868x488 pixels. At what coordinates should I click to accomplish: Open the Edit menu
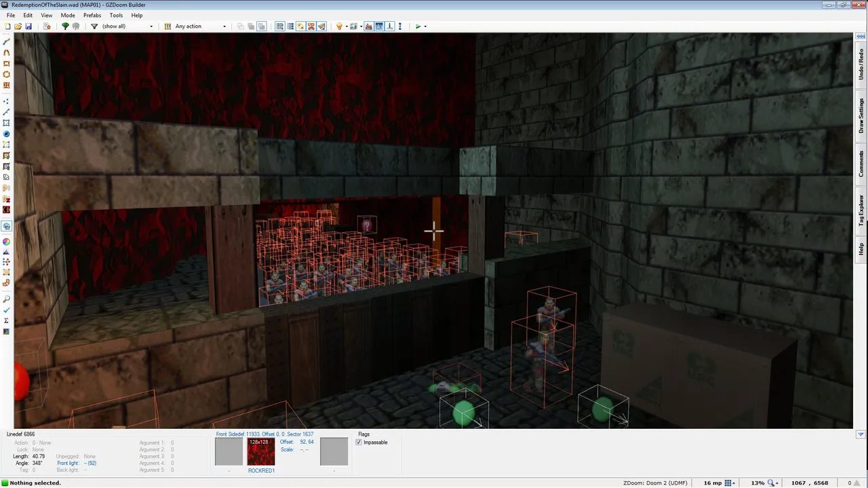coord(28,15)
